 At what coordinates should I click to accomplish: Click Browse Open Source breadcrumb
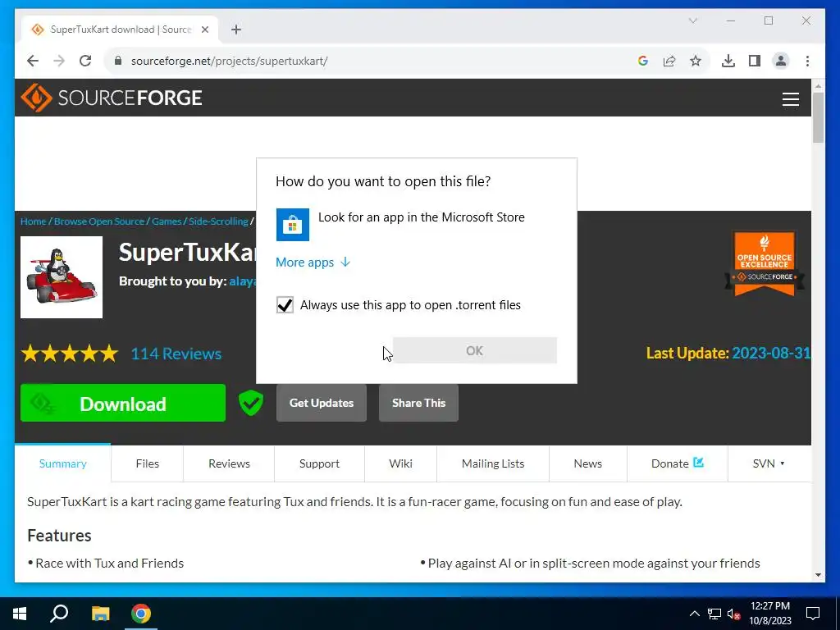(99, 221)
